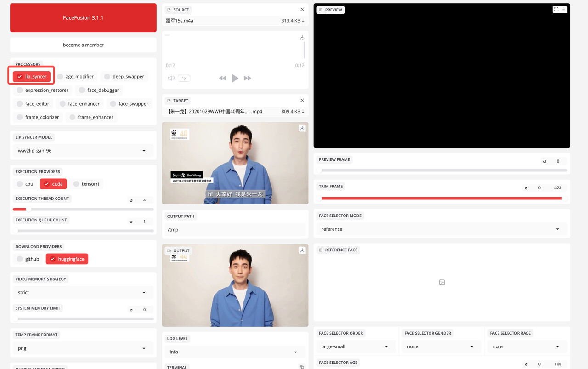Choose github as download provider
588x369 pixels.
click(x=28, y=259)
